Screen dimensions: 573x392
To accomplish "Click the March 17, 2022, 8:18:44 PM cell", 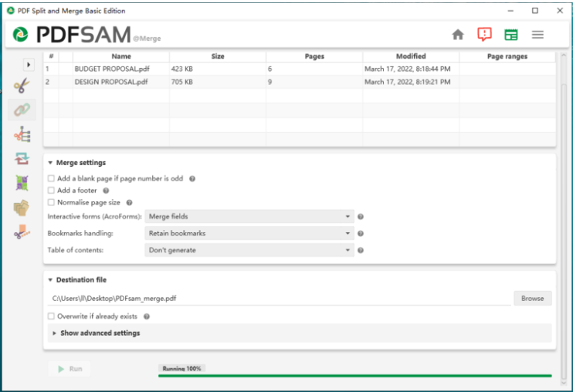I will [x=411, y=69].
